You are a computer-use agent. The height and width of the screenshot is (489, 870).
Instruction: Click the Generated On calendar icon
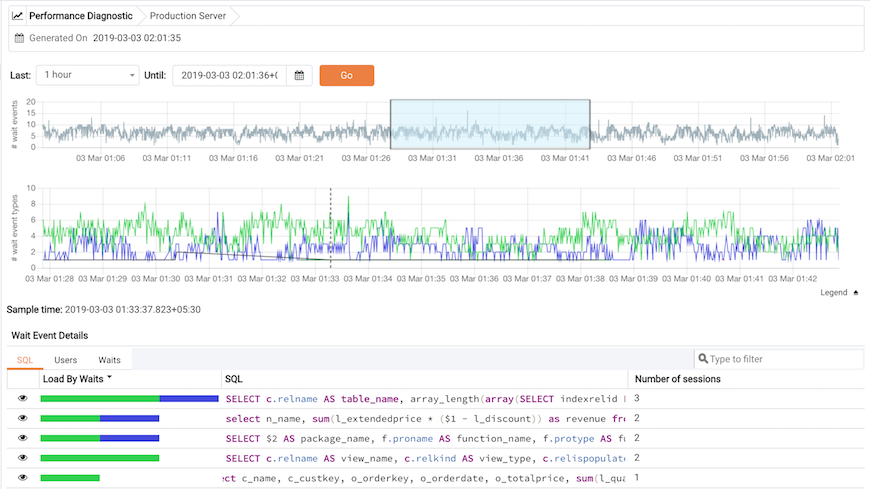(x=19, y=38)
